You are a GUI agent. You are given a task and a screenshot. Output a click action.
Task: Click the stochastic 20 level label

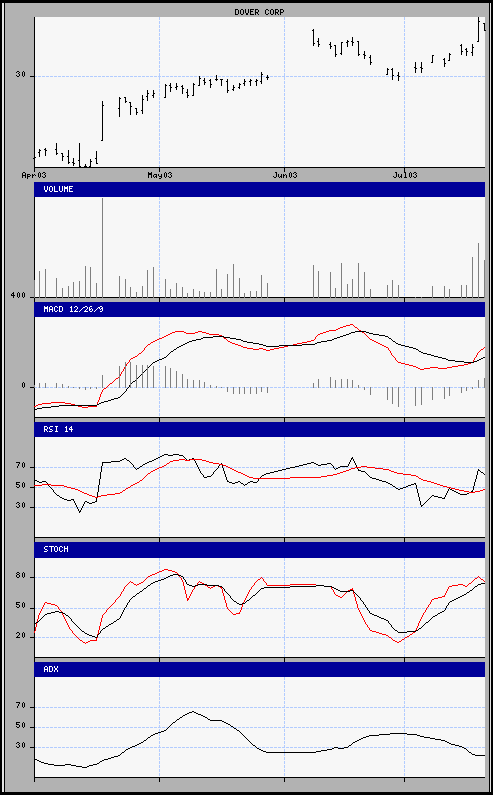click(20, 636)
